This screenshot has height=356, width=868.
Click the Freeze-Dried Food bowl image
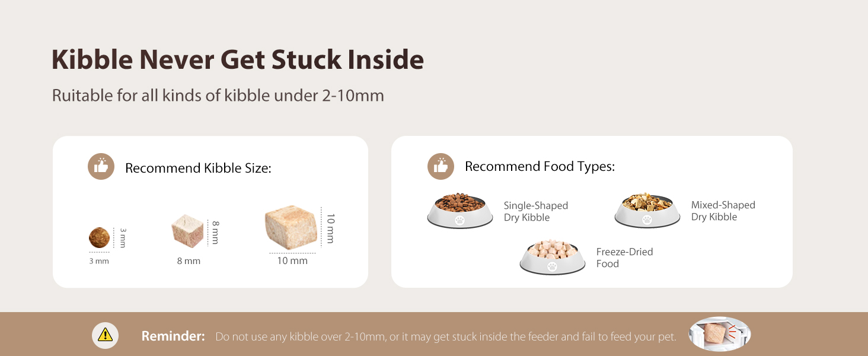coord(553,257)
